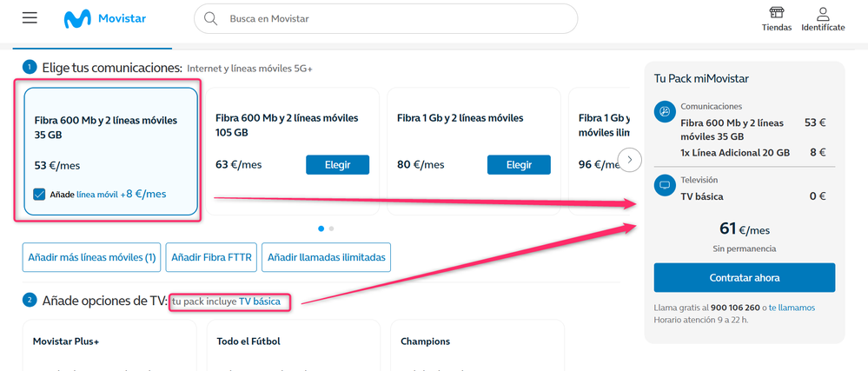Choose Fibra 1 Gb plan with Elegir
Image resolution: width=868 pixels, height=371 pixels.
click(519, 164)
